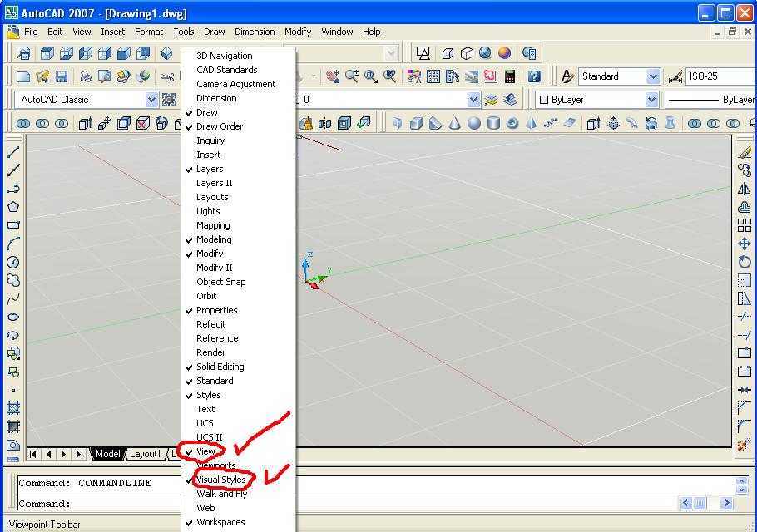Screen dimensions: 757x532
Task: Create a Cone solid from Modeling toolbar
Action: 455,123
